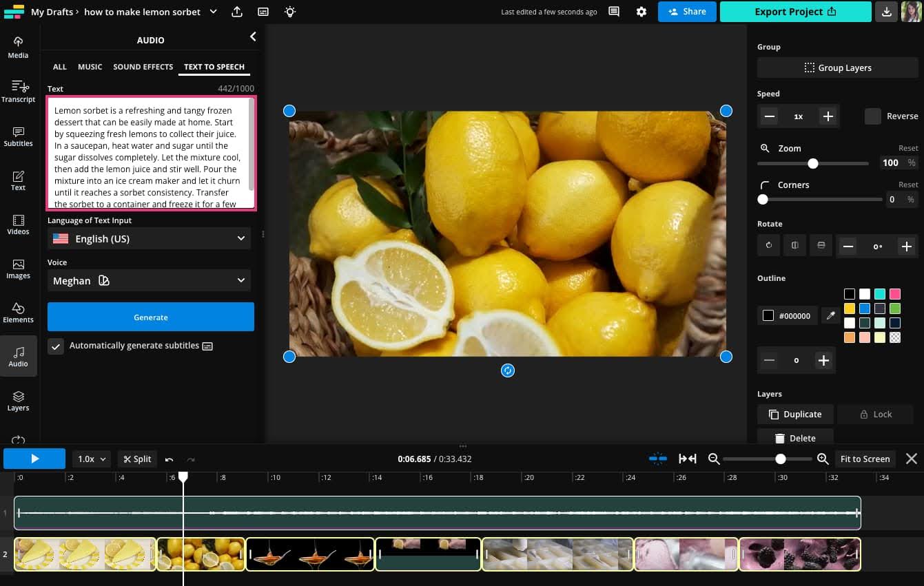The height and width of the screenshot is (586, 924).
Task: Click the timeline zoom-in magnifier
Action: tap(822, 459)
